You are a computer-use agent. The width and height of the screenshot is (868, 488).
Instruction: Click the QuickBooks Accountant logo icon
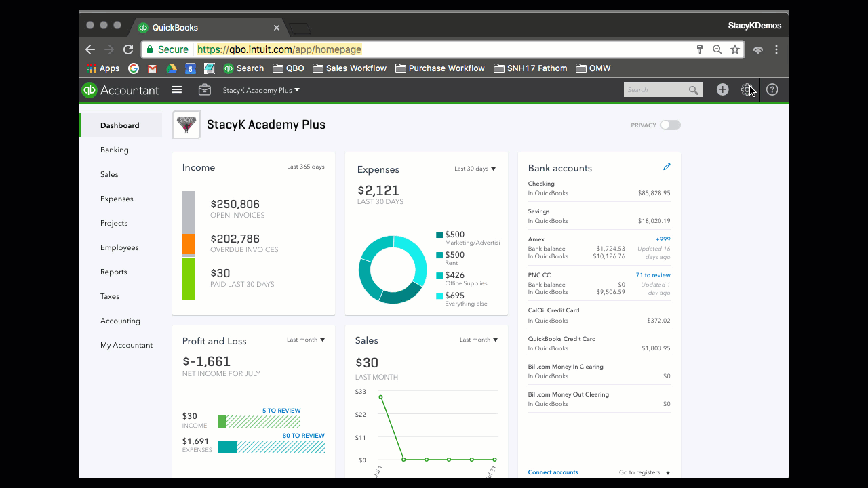point(89,89)
